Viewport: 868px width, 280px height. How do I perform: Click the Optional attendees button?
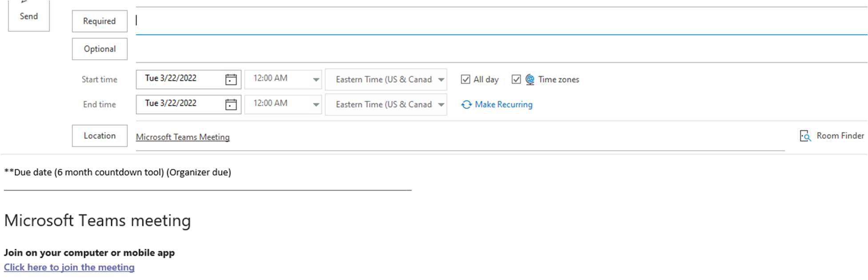pos(100,49)
